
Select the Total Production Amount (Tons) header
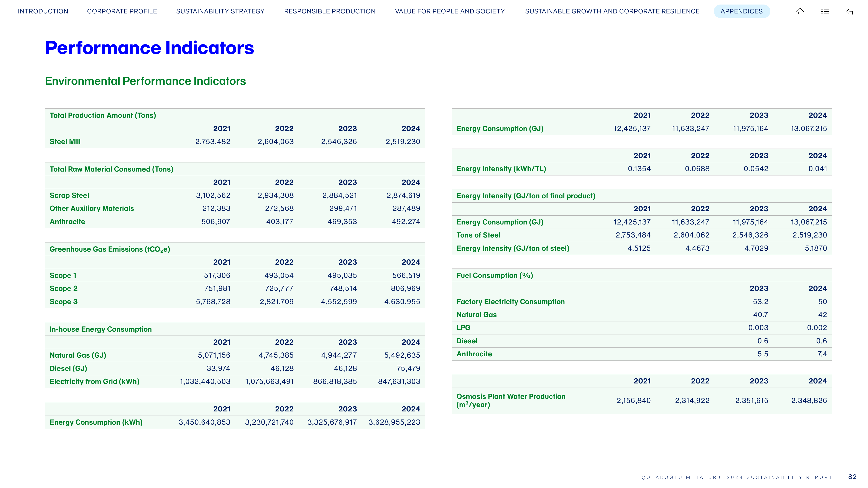pyautogui.click(x=103, y=116)
